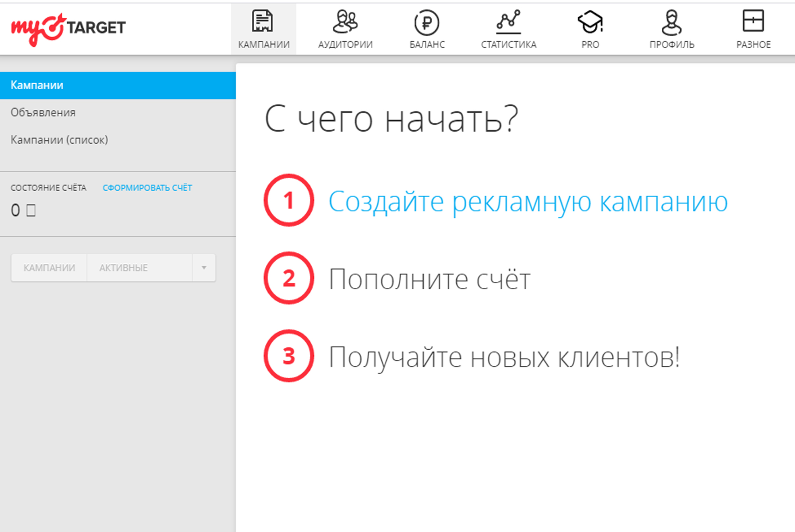Click Сформировать счёт link
The image size is (795, 532).
(147, 188)
